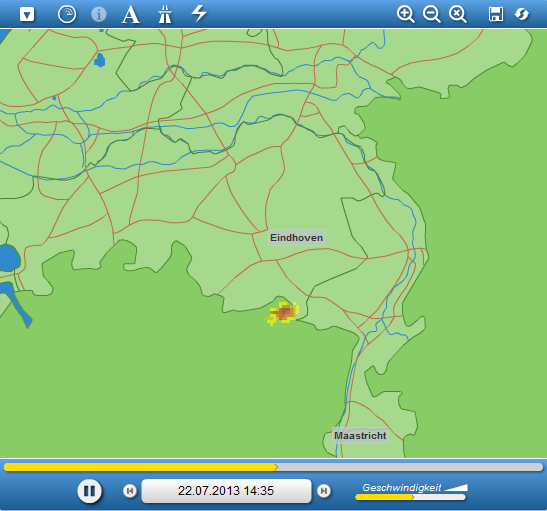547x511 pixels.
Task: Adjust the Geschwindigkeit speed slider
Action: click(x=411, y=497)
